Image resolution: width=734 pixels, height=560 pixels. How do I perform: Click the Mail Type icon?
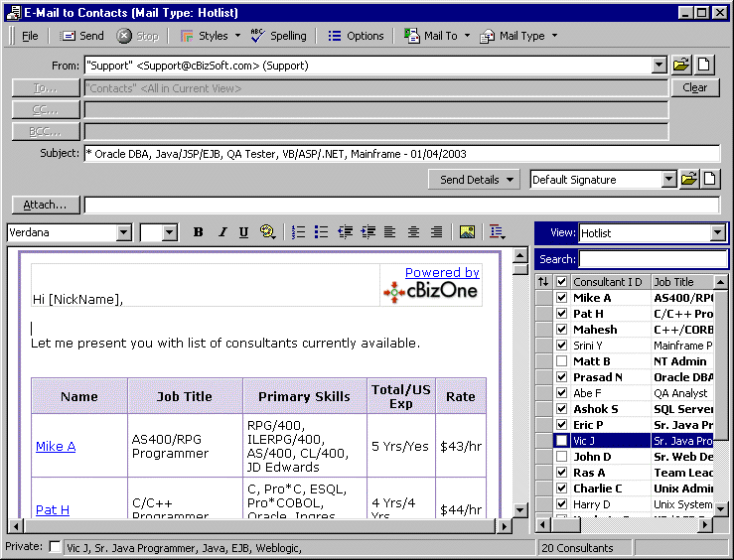tap(487, 36)
